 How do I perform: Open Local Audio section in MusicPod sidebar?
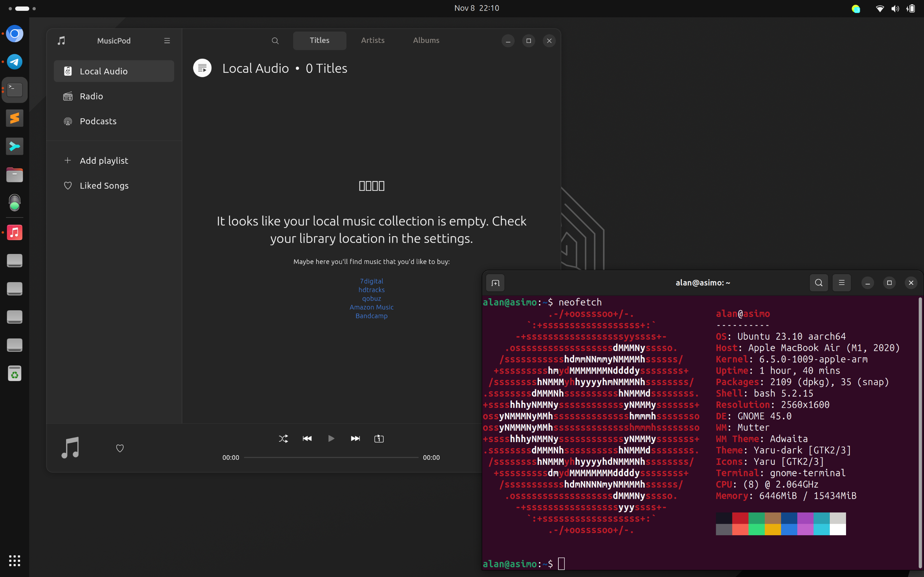point(104,71)
